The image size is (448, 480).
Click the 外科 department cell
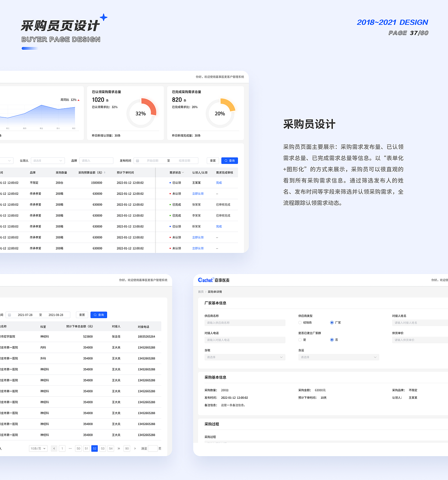[x=43, y=358]
